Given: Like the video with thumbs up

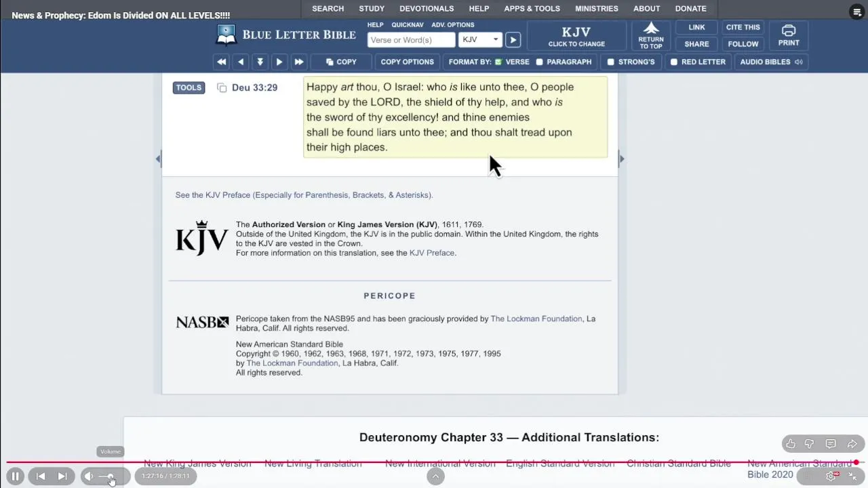Looking at the screenshot, I should click(x=791, y=444).
